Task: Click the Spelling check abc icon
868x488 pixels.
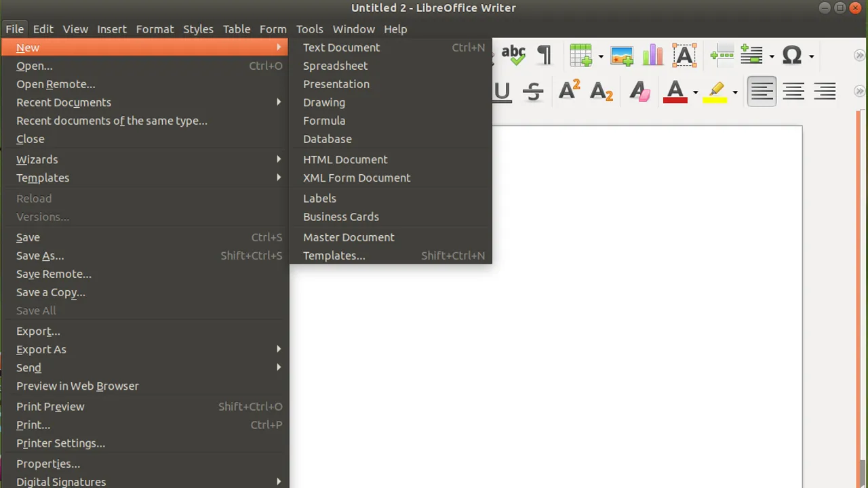Action: tap(513, 56)
